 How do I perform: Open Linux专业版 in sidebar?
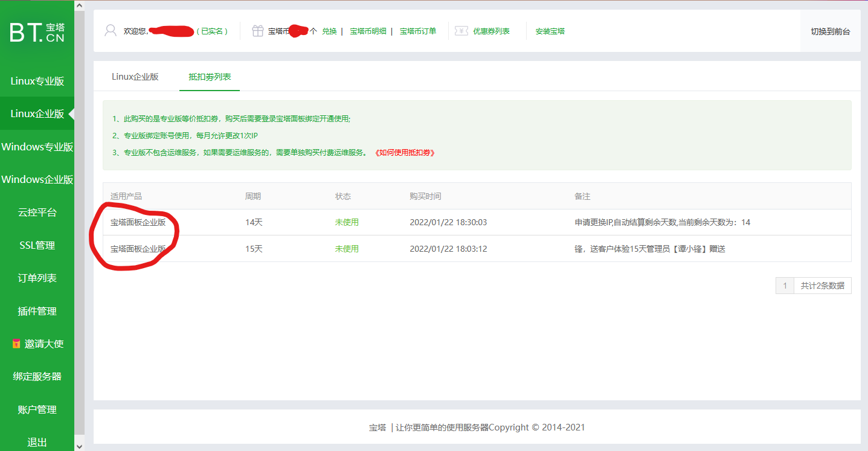(37, 81)
